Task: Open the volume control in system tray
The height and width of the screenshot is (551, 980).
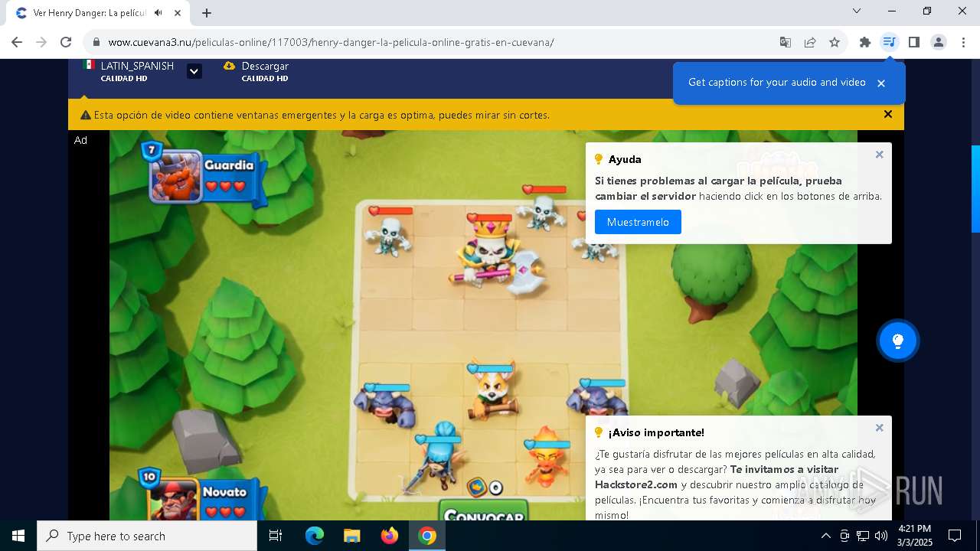Action: (881, 536)
